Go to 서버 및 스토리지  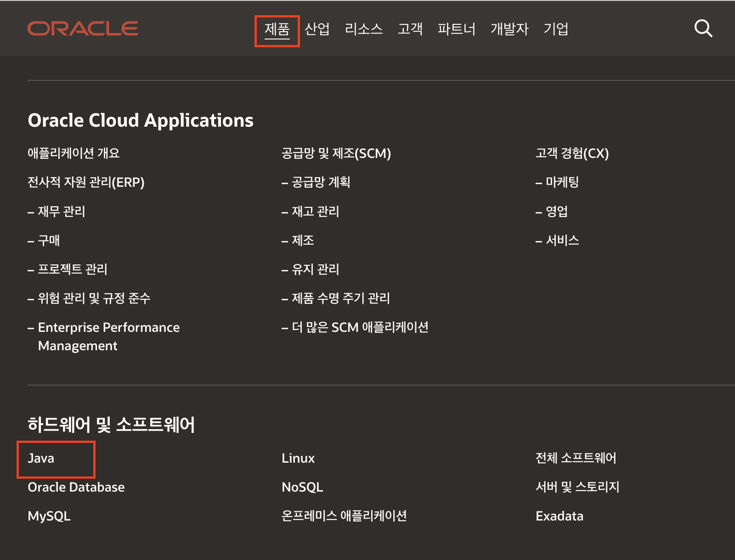click(x=577, y=487)
